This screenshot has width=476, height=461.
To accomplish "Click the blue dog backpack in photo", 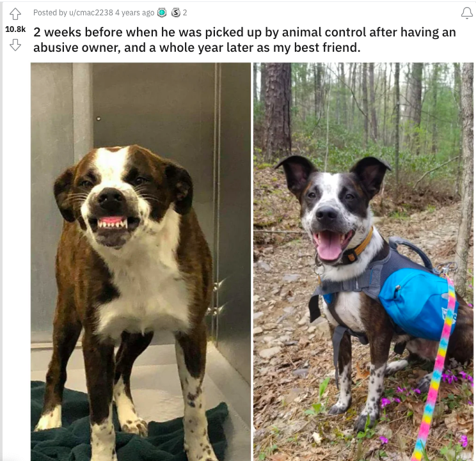I will [417, 303].
